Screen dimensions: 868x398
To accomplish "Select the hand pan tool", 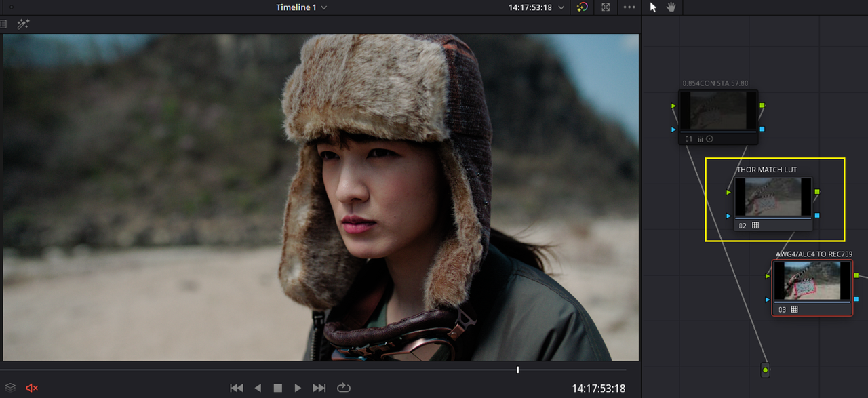I will click(x=670, y=7).
